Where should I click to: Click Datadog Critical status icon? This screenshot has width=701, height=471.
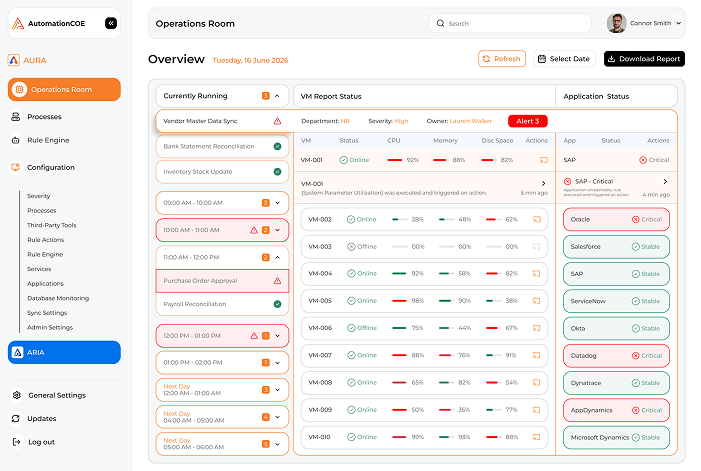[x=636, y=356]
